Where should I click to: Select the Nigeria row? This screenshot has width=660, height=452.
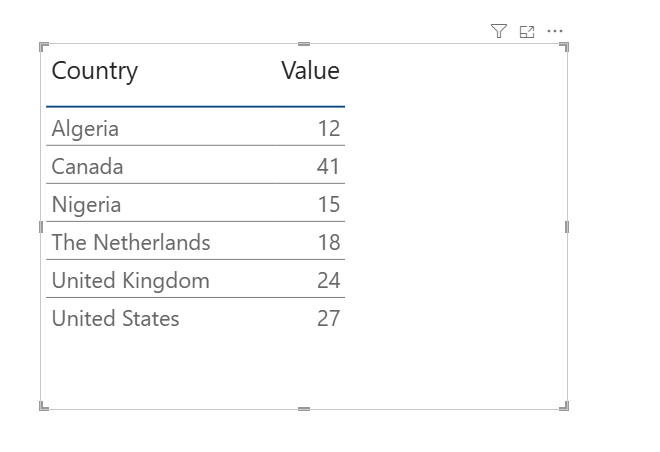(x=86, y=204)
